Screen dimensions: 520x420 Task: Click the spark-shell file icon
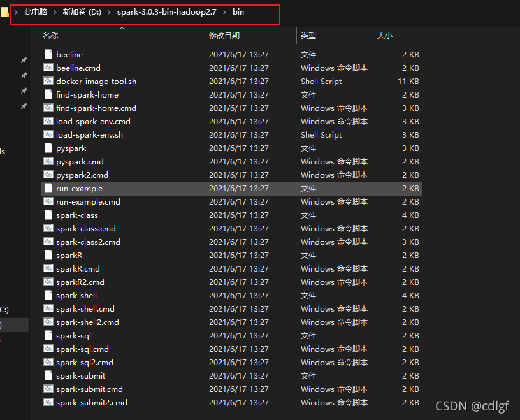pyautogui.click(x=48, y=295)
